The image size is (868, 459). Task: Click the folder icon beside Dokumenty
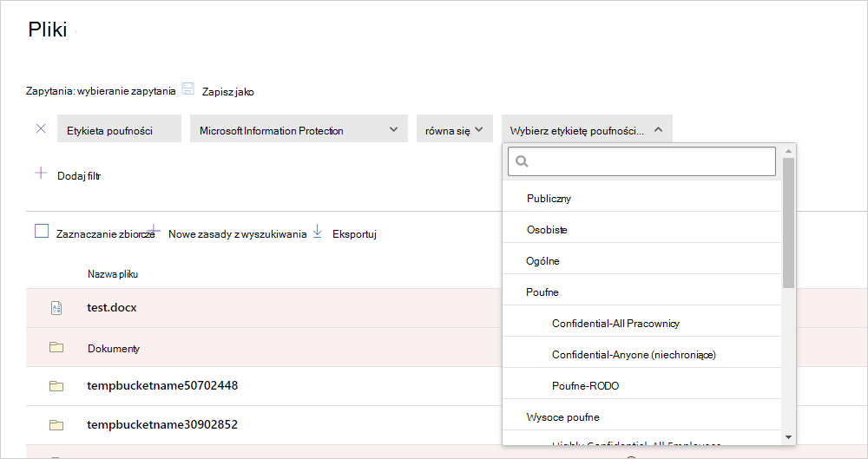click(56, 347)
